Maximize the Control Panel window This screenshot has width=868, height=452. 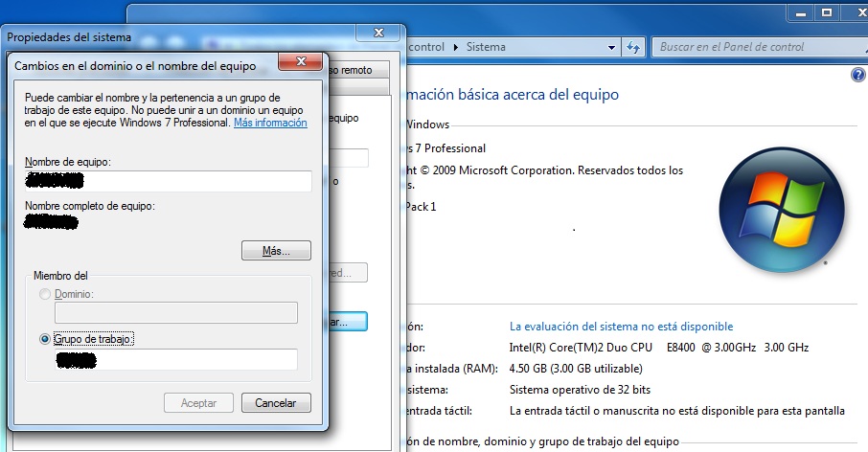click(827, 13)
